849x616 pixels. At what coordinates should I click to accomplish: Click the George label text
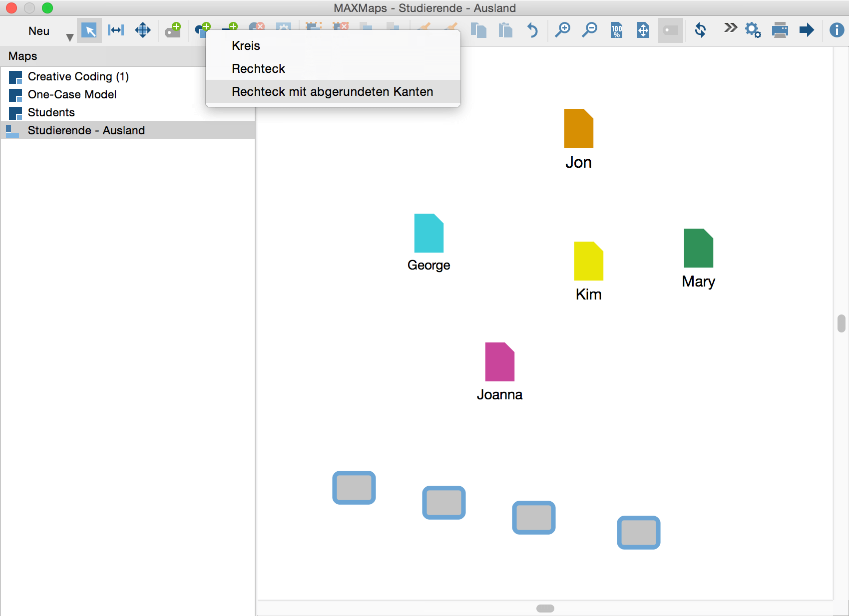429,265
